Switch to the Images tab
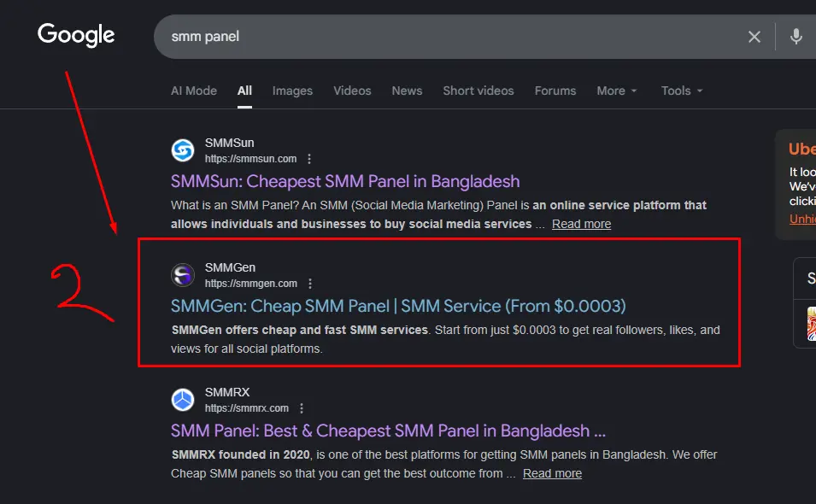The width and height of the screenshot is (816, 504). click(292, 91)
